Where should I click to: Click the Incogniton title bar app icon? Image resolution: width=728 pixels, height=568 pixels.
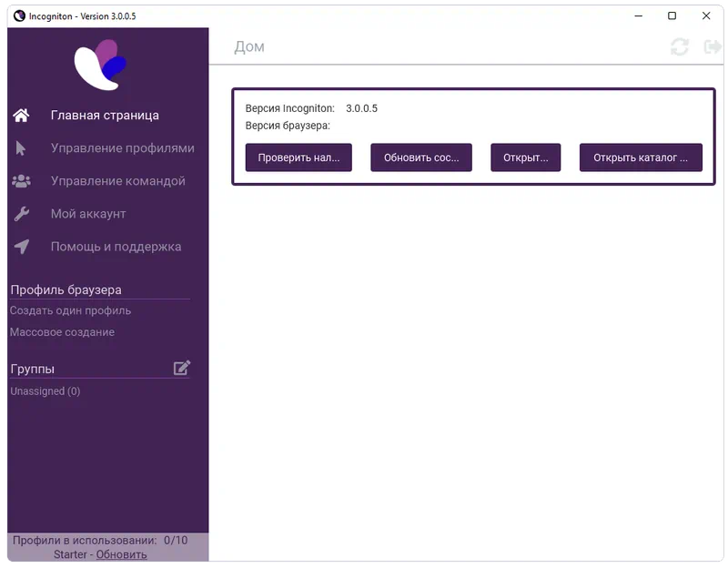[19, 16]
